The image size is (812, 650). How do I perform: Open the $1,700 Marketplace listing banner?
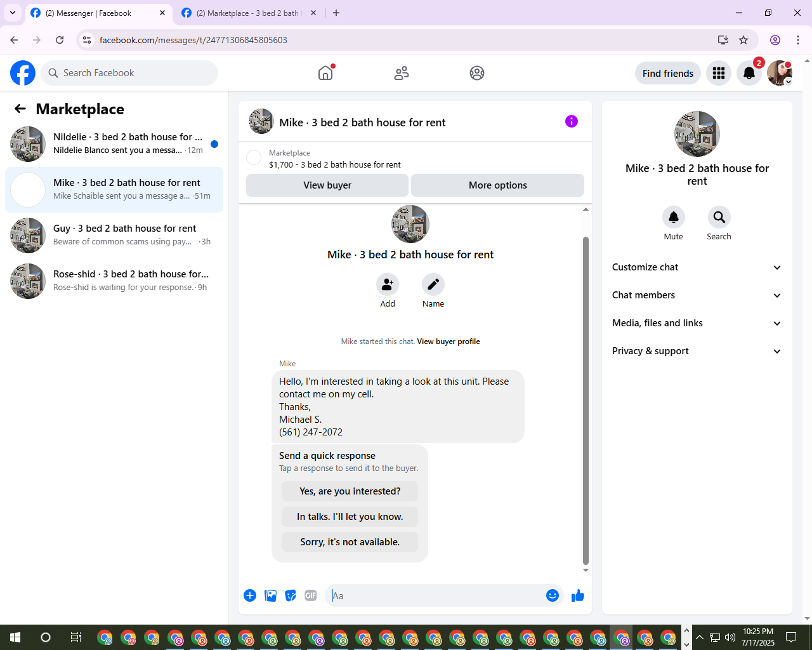pos(415,159)
